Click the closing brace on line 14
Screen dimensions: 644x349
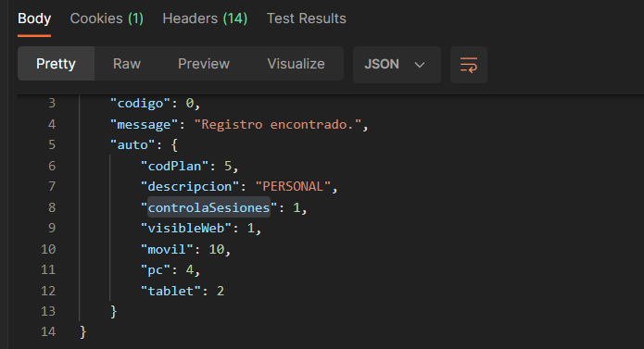pos(83,331)
